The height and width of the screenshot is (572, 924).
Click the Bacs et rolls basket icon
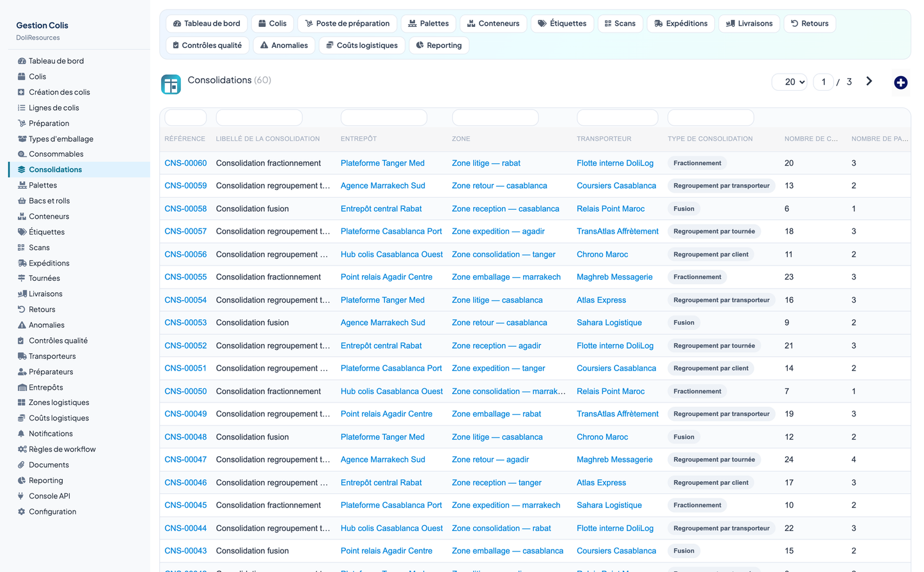[x=22, y=201]
